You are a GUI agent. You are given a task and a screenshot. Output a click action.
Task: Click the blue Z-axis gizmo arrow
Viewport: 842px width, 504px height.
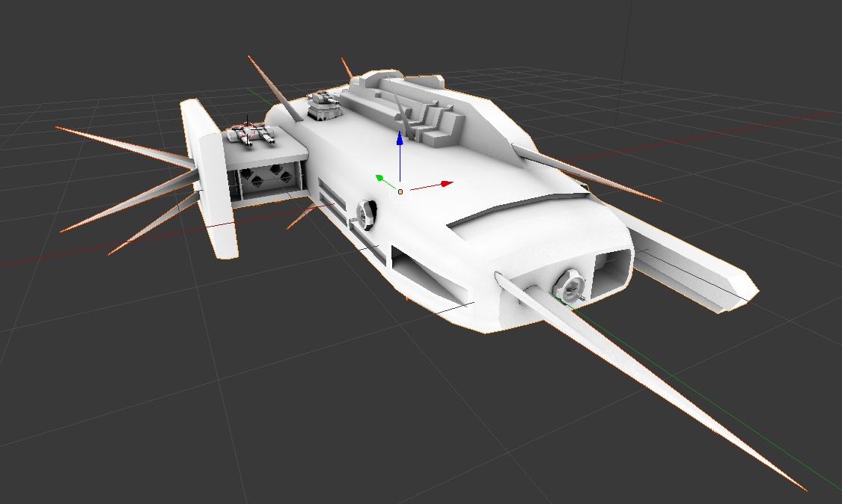400,138
